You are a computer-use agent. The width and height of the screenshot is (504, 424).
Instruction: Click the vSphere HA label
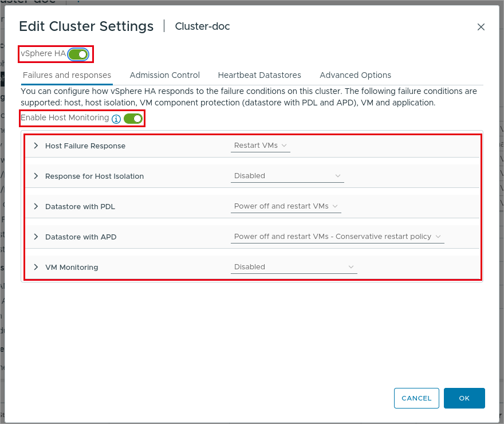43,53
